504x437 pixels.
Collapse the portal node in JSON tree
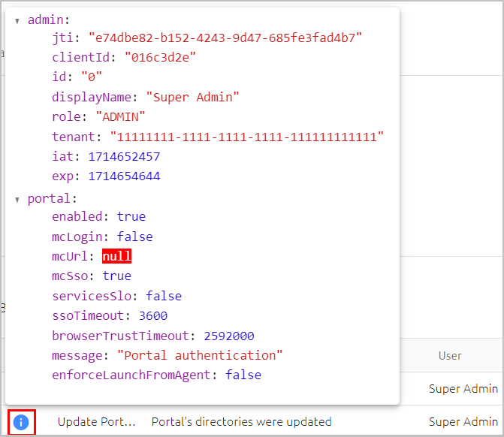pos(17,200)
